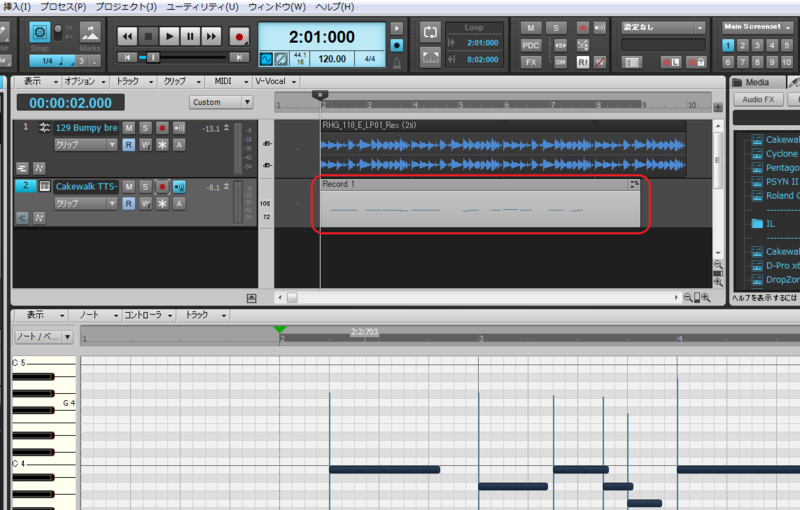Open the クリップ edit filter dropdown on track 1

(86, 145)
